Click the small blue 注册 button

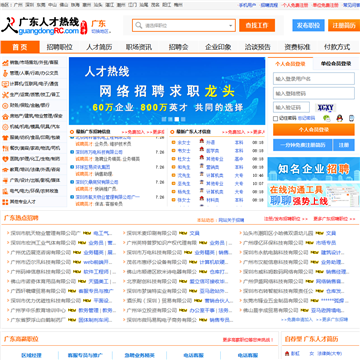tap(344, 145)
